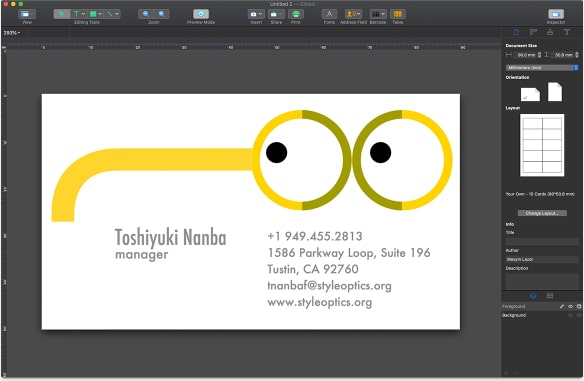Switch to the document inspector tab
The height and width of the screenshot is (381, 584).
click(x=517, y=32)
